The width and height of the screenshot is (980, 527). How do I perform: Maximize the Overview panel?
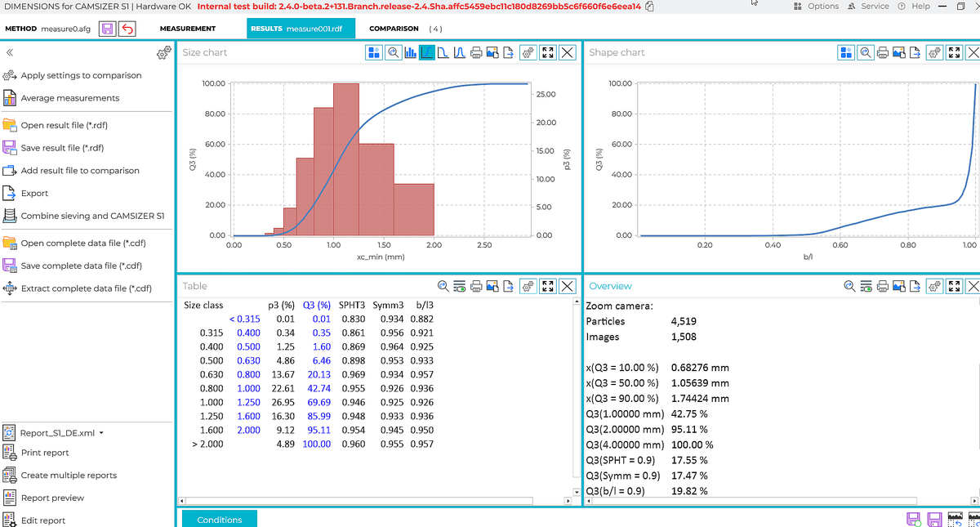[x=952, y=286]
